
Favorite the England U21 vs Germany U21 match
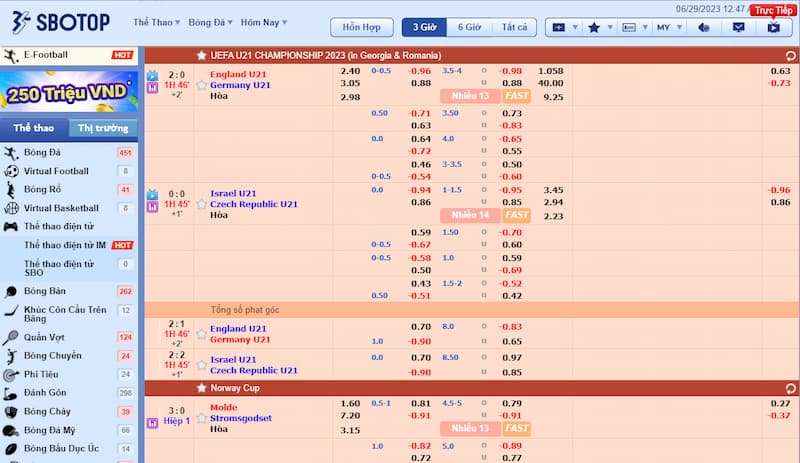pos(202,86)
